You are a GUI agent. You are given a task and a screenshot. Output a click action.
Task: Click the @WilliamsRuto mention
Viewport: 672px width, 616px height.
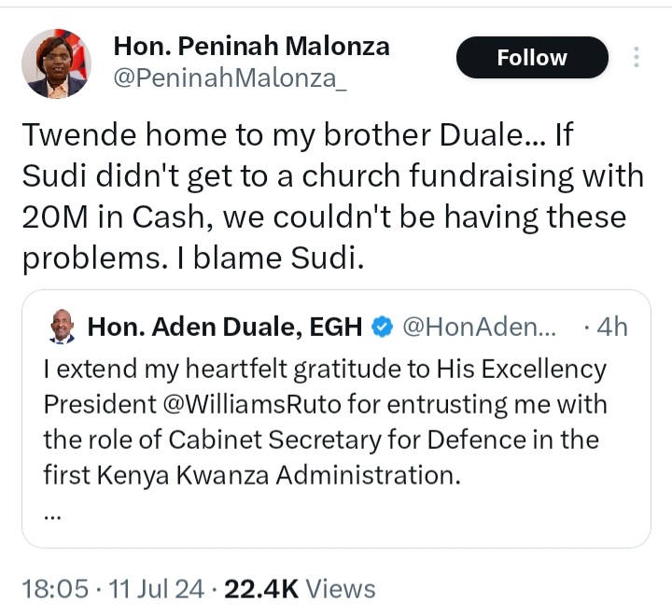[252, 404]
